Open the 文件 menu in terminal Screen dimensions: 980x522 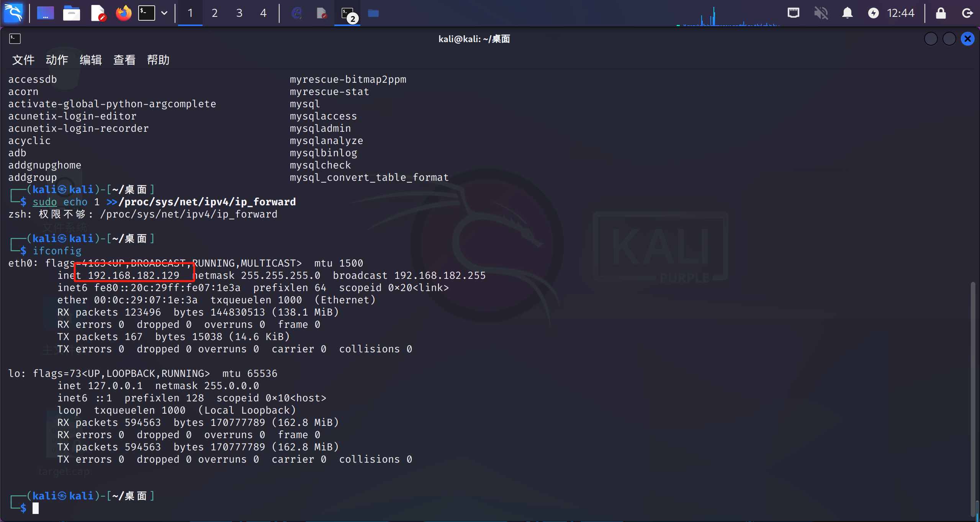(x=23, y=60)
